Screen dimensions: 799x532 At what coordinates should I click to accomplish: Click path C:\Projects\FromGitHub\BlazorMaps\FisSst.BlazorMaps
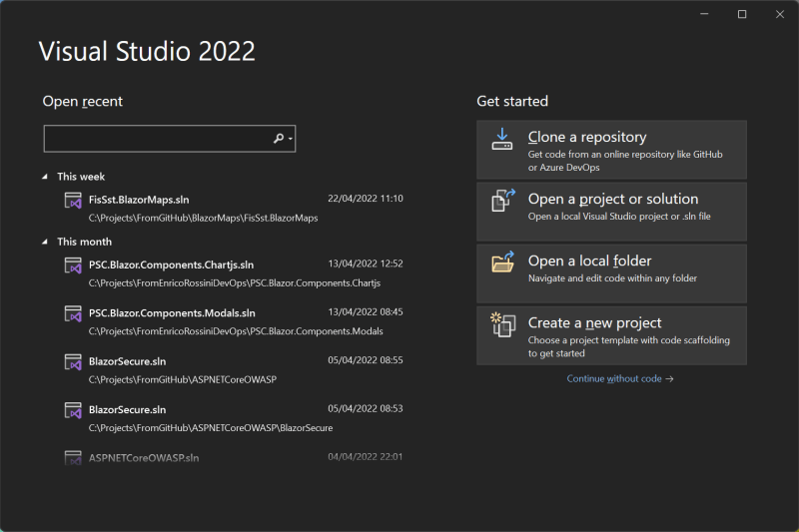pyautogui.click(x=204, y=218)
